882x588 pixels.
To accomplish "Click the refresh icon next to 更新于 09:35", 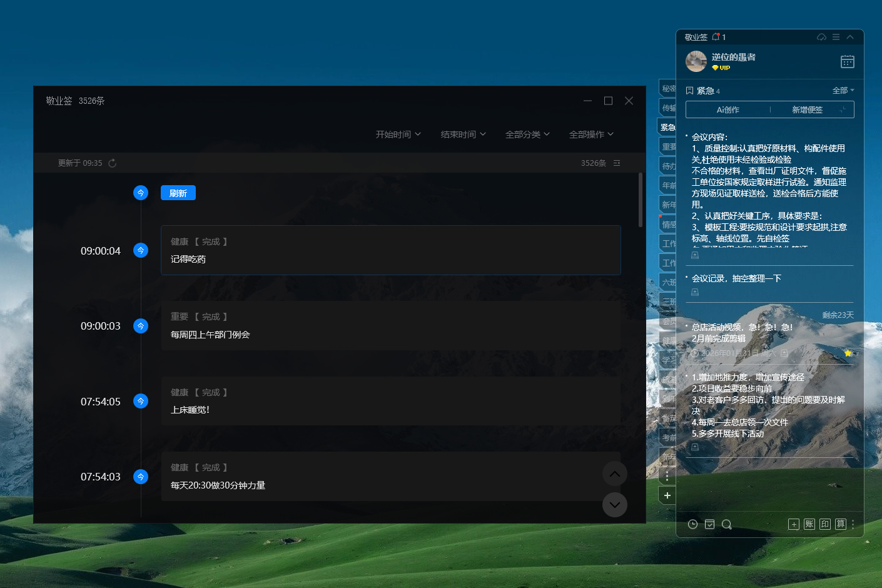I will pyautogui.click(x=113, y=163).
